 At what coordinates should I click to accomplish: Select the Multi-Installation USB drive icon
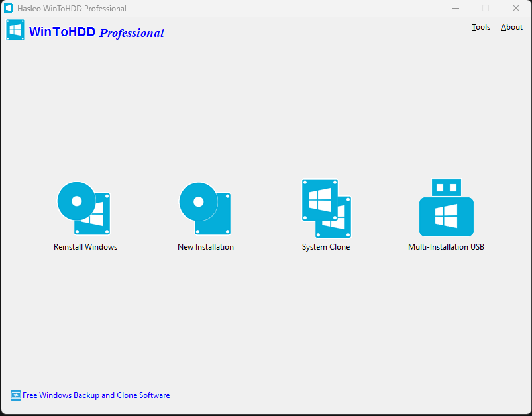446,207
